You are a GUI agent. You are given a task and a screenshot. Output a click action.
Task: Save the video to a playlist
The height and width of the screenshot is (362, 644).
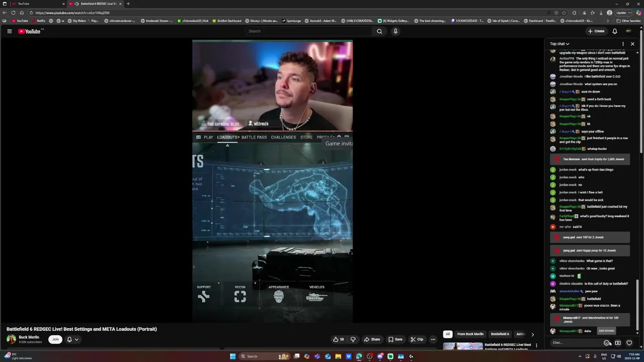pyautogui.click(x=395, y=339)
